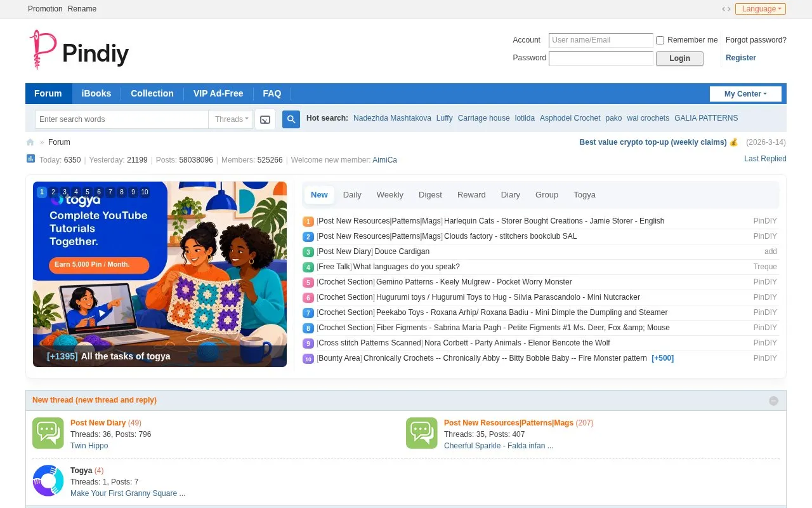The height and width of the screenshot is (508, 812).
Task: Open the Last Replied link
Action: coord(765,159)
